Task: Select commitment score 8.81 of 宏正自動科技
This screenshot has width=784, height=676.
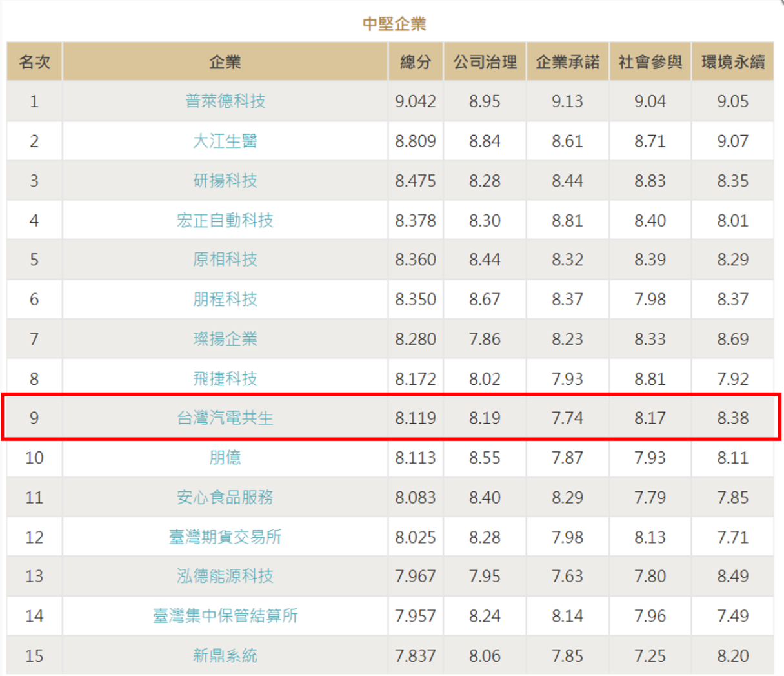Action: (x=567, y=220)
